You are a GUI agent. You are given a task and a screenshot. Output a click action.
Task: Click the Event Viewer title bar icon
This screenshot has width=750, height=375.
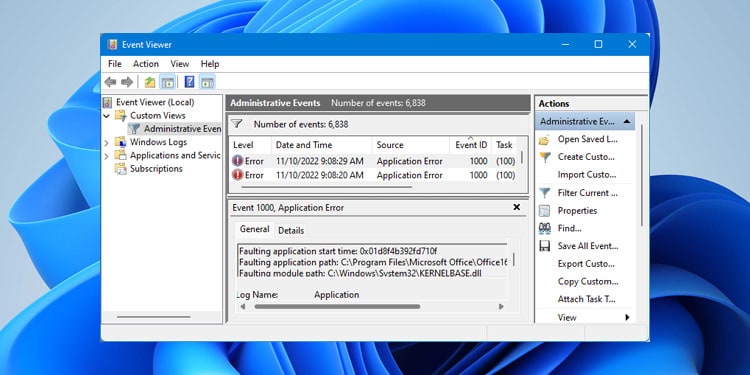pyautogui.click(x=112, y=44)
